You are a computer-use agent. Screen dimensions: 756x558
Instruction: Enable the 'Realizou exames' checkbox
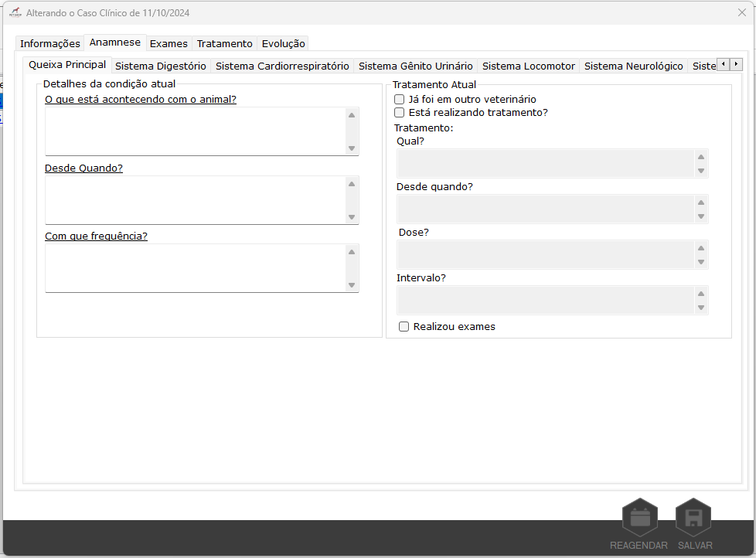(x=404, y=327)
